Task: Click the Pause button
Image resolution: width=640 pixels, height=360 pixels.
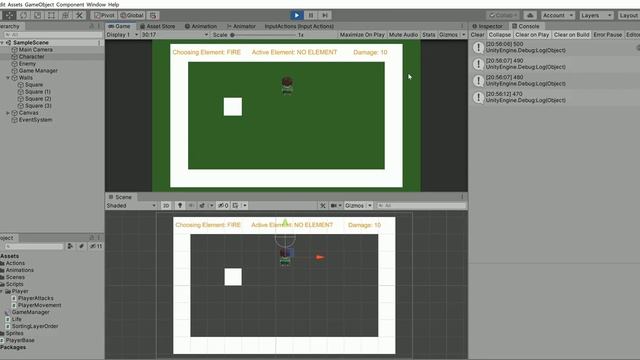Action: 311,16
